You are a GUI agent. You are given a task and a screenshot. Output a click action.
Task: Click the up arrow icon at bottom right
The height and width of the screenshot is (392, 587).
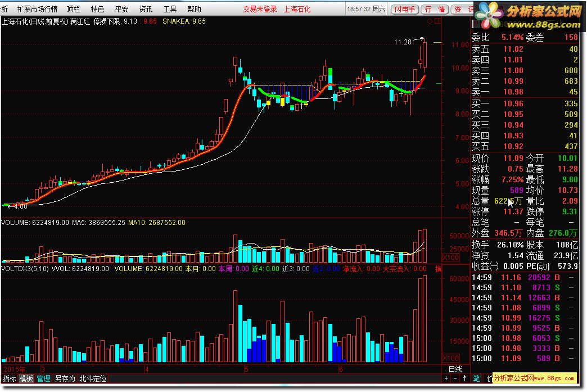(x=464, y=379)
